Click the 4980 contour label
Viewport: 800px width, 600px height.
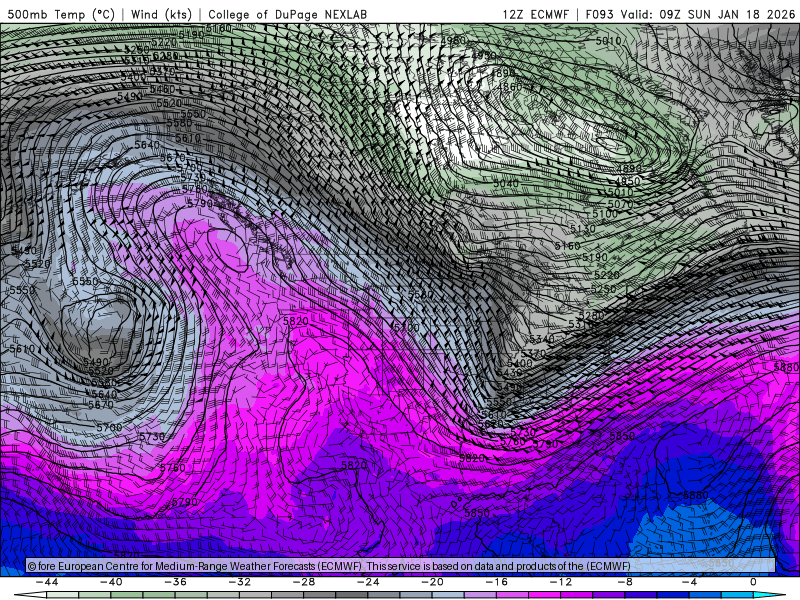click(x=453, y=40)
